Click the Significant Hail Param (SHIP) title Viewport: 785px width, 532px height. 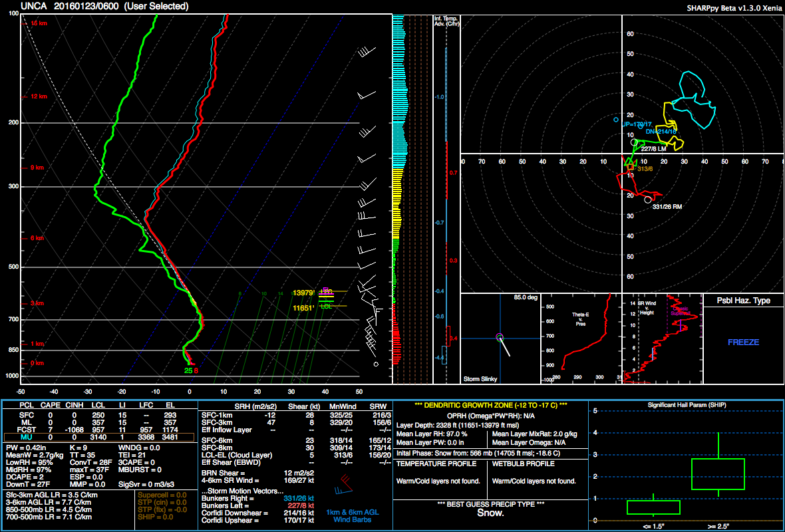coord(687,405)
